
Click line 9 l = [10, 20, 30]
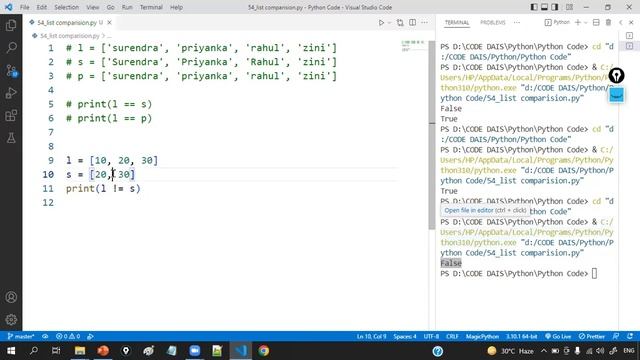point(112,160)
